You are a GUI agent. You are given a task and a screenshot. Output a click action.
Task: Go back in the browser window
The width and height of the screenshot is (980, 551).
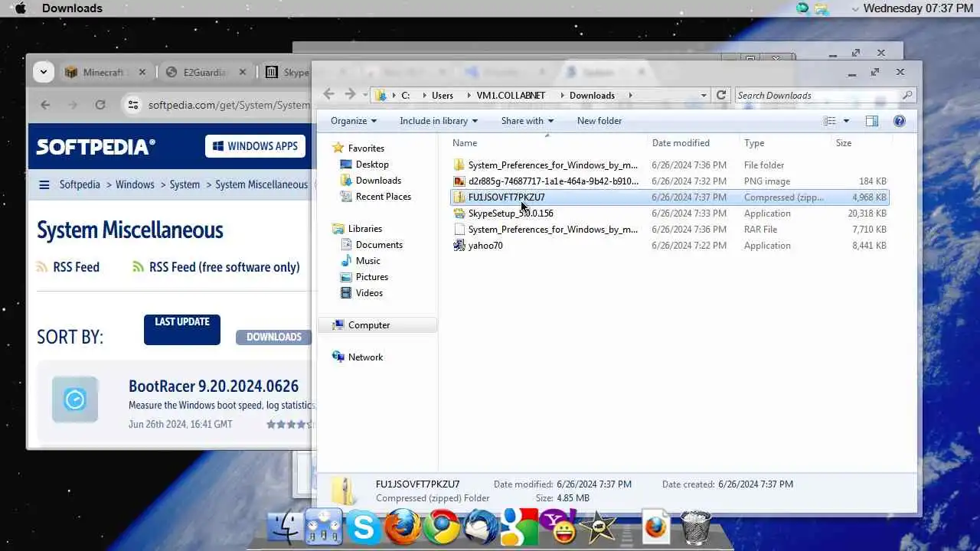(x=45, y=105)
